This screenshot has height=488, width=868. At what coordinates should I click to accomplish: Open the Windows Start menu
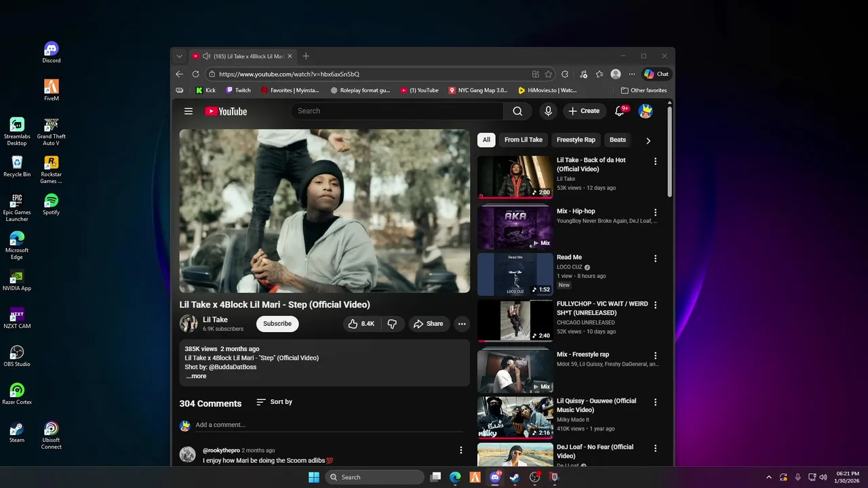[314, 477]
